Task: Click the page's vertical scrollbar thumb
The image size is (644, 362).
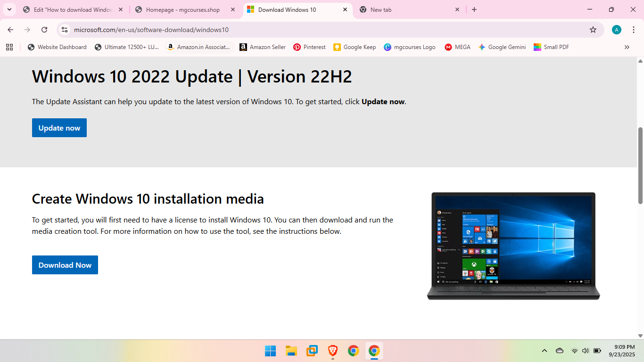Action: click(x=640, y=165)
